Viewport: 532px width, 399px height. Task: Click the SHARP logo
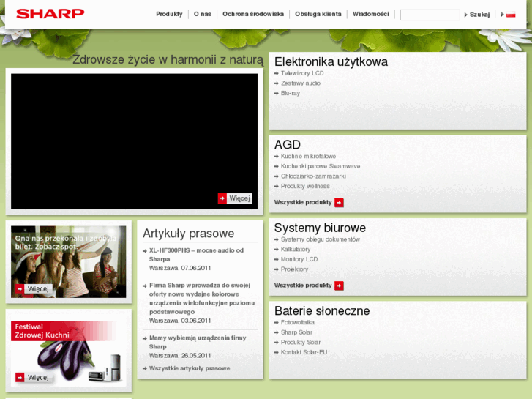coord(50,14)
